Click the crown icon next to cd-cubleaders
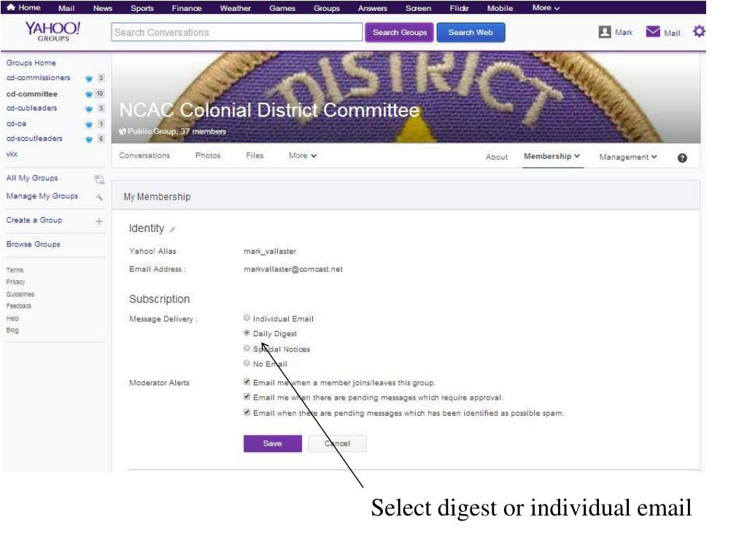 coord(89,109)
